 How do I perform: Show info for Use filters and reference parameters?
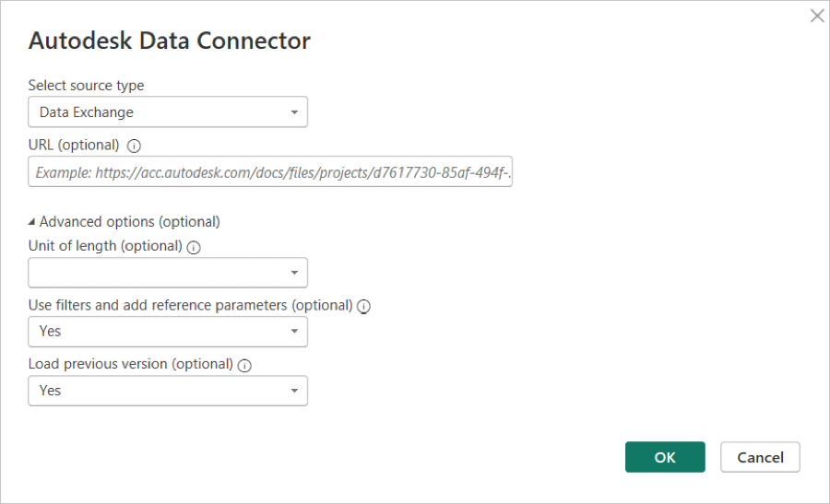(363, 306)
